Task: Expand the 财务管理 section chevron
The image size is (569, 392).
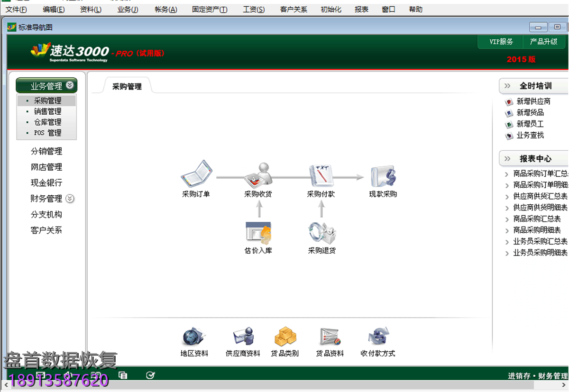Action: 70,199
